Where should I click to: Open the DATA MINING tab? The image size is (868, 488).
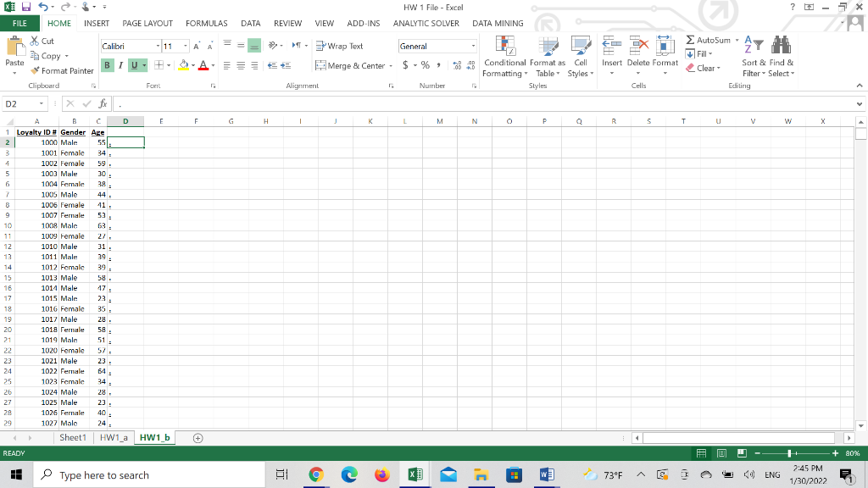[x=498, y=23]
